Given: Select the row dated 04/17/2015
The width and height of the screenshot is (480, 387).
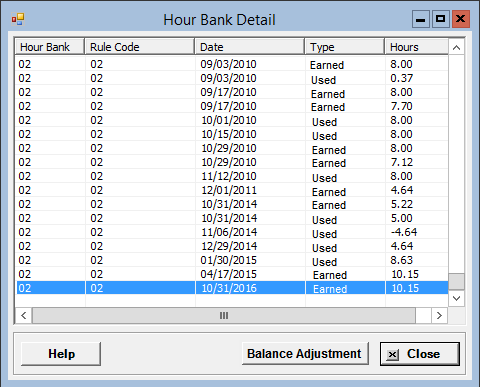Looking at the screenshot, I should [x=232, y=274].
